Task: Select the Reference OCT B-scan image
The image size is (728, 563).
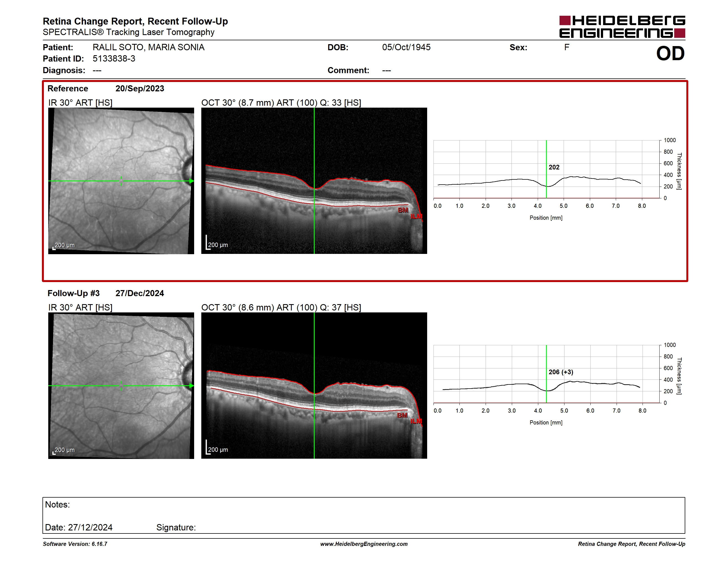Action: click(x=314, y=181)
